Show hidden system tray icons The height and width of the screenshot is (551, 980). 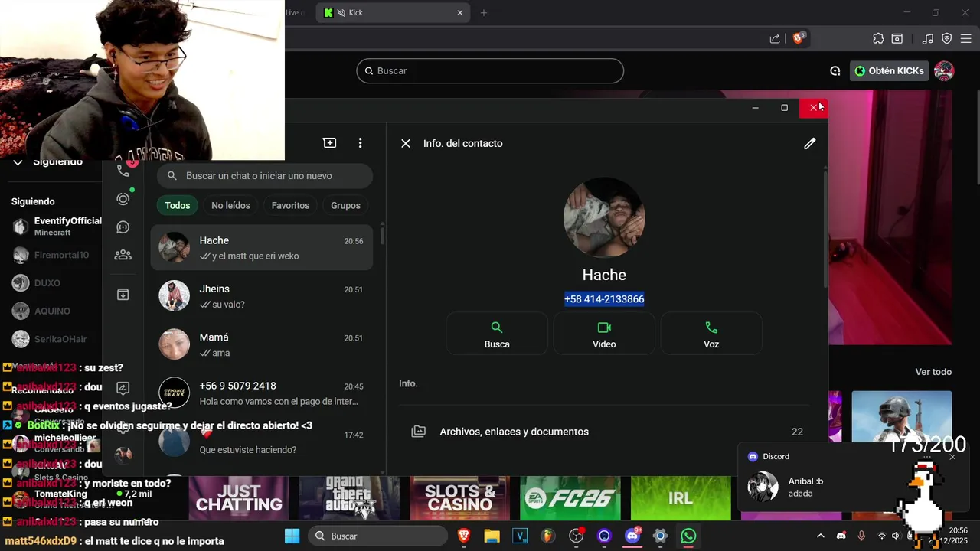click(820, 536)
